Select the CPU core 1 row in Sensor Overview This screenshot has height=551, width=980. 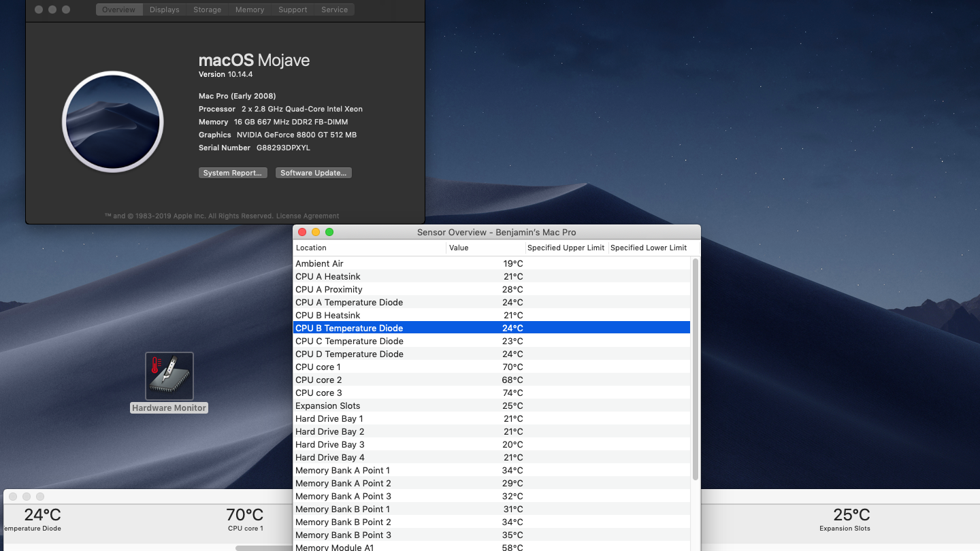[491, 367]
